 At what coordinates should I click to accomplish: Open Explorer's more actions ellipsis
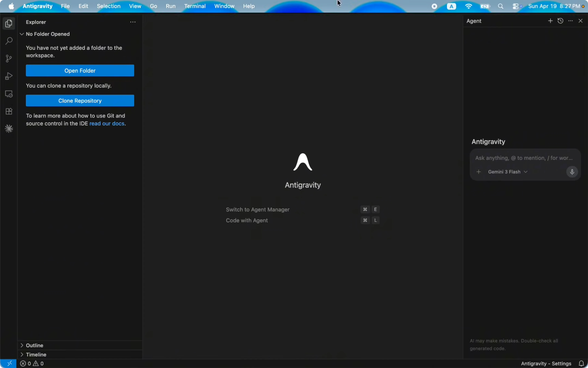(133, 22)
